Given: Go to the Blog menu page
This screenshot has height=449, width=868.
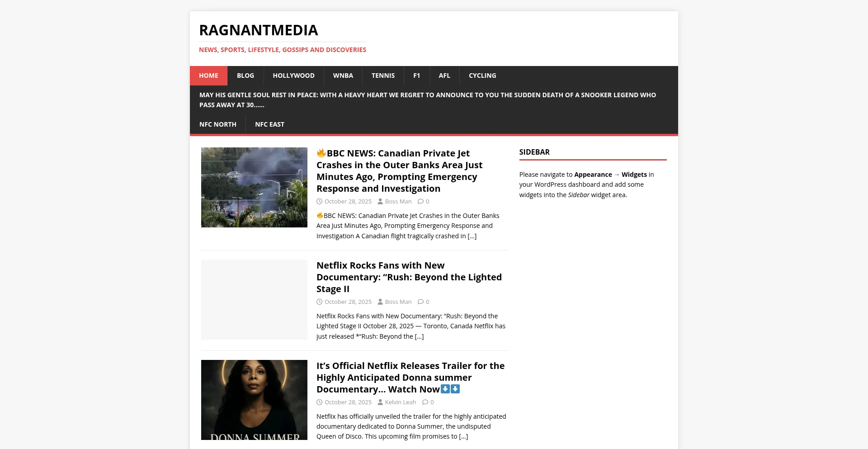Looking at the screenshot, I should pos(245,76).
